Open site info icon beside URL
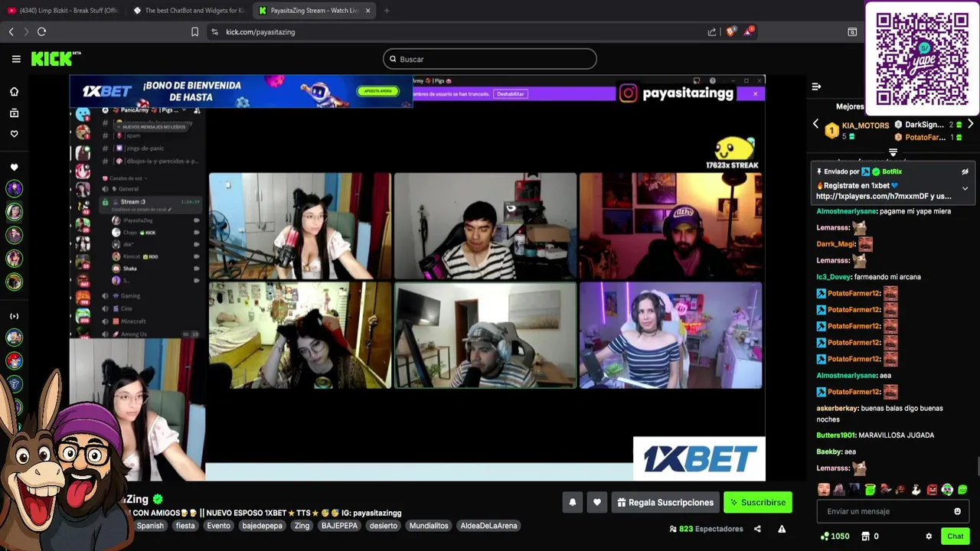Viewport: 980px width, 551px height. [214, 31]
